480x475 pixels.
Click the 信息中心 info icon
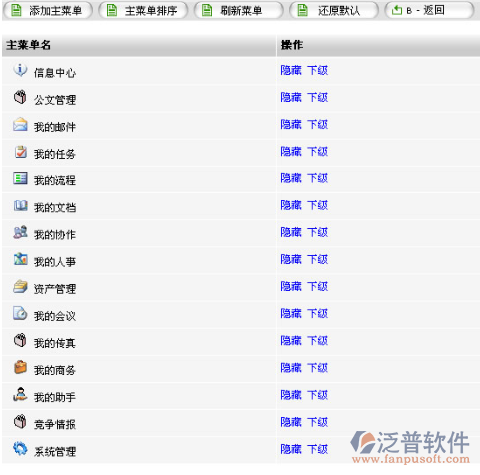[20, 70]
